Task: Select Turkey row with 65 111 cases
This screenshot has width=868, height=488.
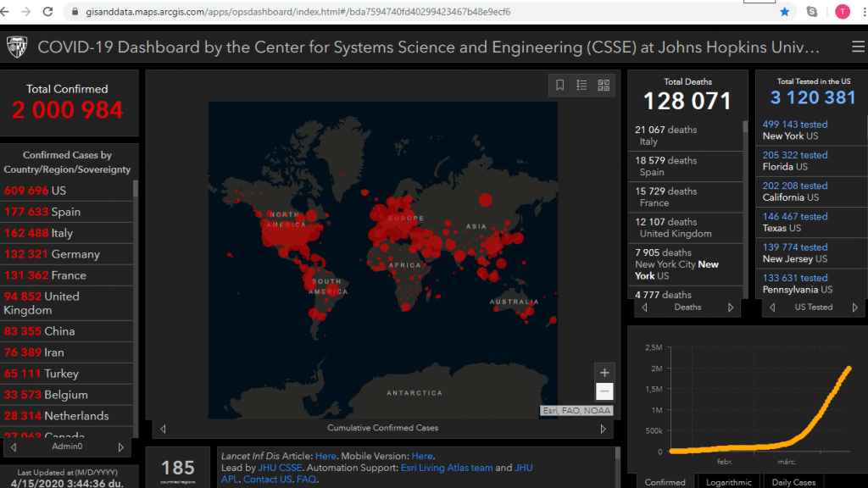Action: 66,374
